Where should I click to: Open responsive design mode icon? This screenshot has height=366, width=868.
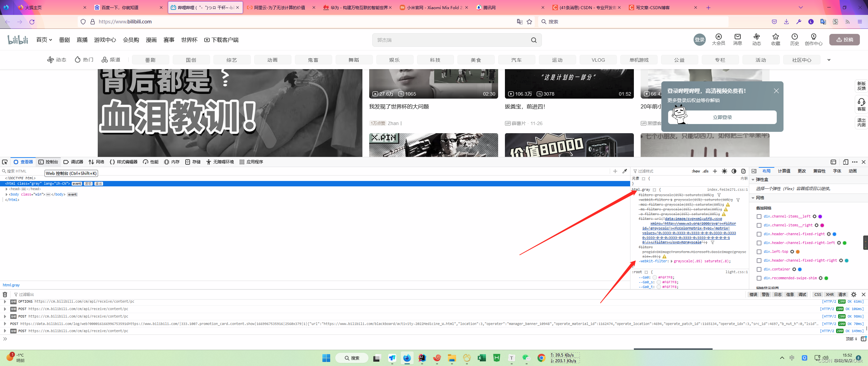click(845, 162)
